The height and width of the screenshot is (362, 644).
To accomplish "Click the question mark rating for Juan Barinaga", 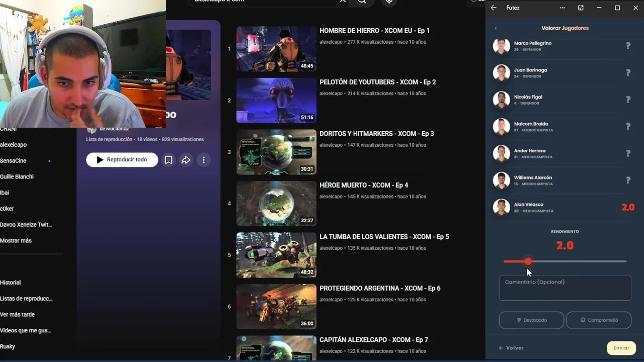I will pyautogui.click(x=628, y=73).
